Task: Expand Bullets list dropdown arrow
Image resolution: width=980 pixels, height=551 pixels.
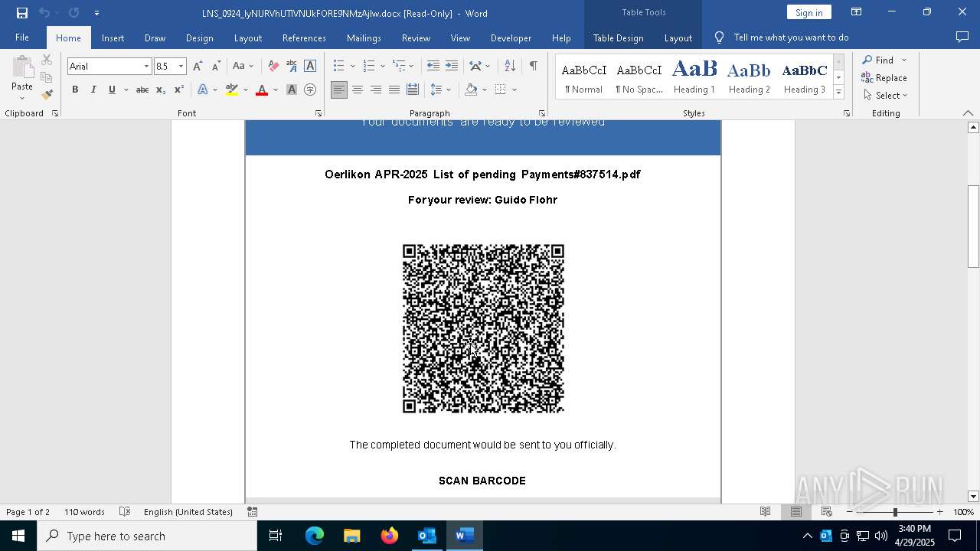Action: click(x=352, y=67)
